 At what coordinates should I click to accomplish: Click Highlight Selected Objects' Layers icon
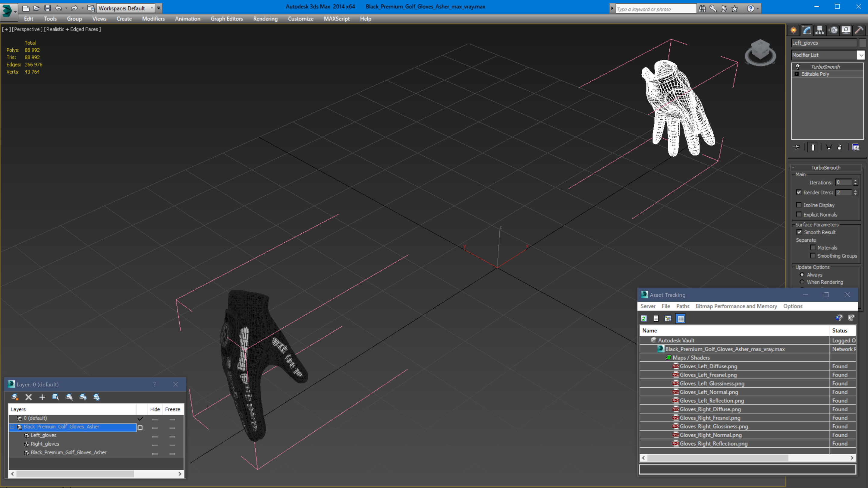69,397
